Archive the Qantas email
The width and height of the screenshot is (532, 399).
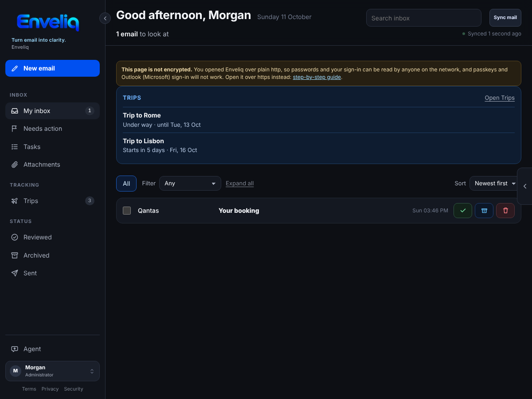pos(484,211)
